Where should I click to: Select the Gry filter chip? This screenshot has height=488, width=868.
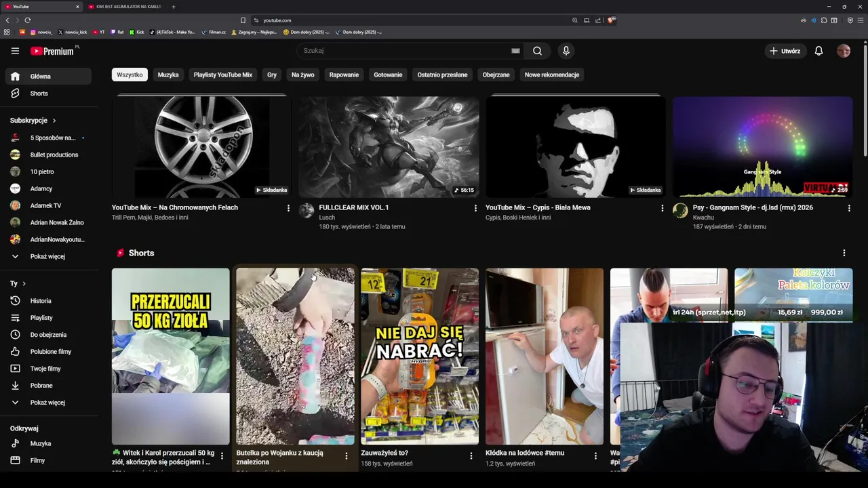[272, 75]
